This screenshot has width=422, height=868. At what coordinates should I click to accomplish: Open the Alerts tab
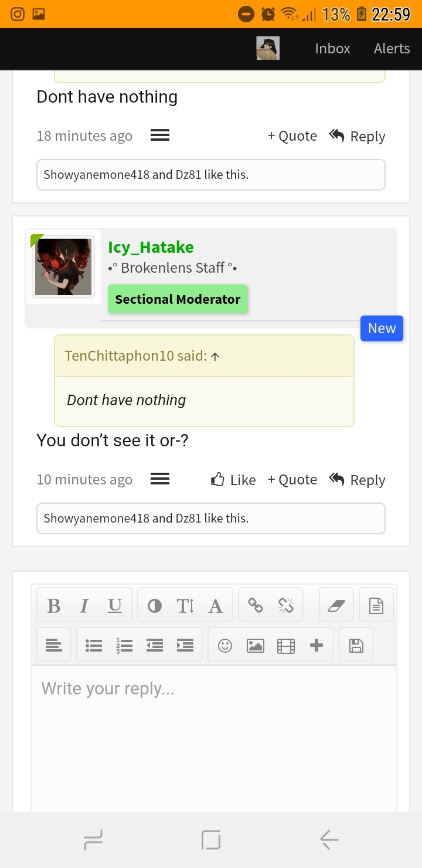tap(392, 49)
